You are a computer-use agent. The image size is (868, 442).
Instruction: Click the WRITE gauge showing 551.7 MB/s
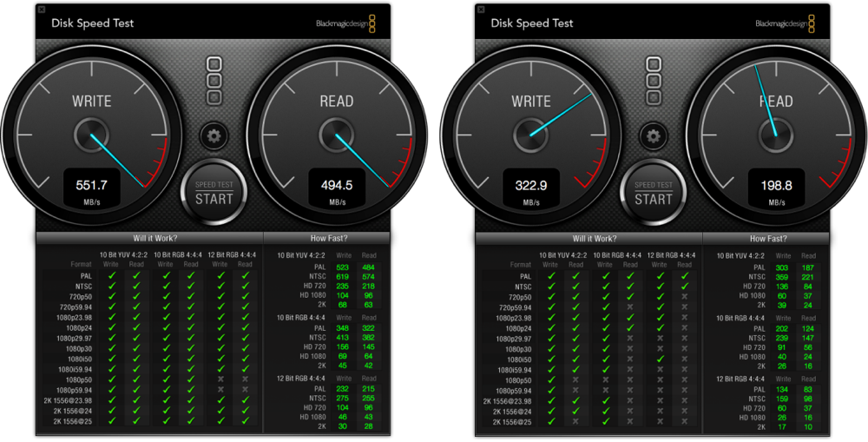tap(91, 135)
